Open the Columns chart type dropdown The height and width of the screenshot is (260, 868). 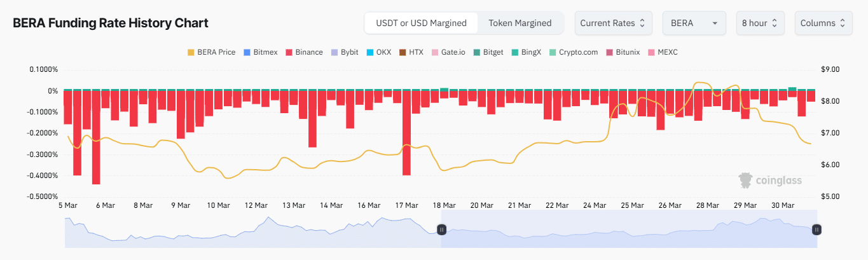(x=823, y=23)
